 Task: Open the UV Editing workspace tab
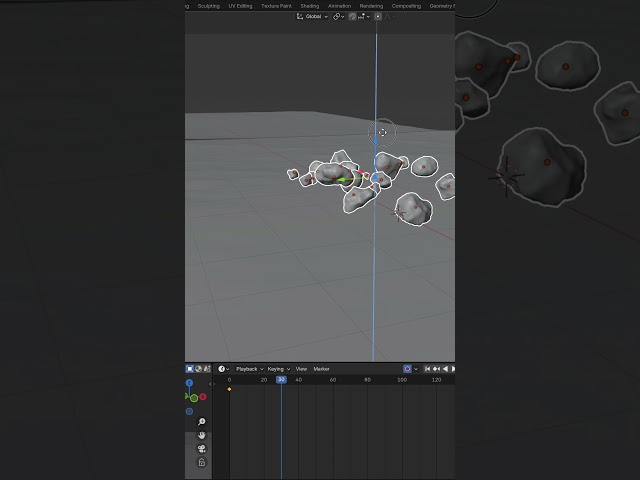click(x=240, y=6)
